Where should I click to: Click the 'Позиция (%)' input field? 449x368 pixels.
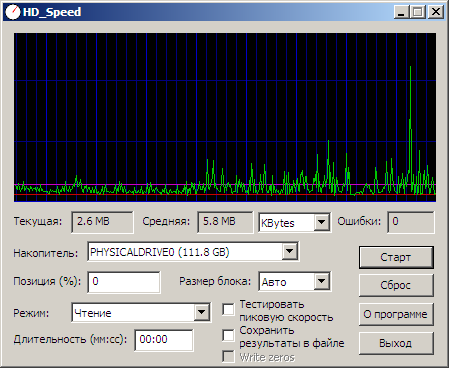coord(124,282)
